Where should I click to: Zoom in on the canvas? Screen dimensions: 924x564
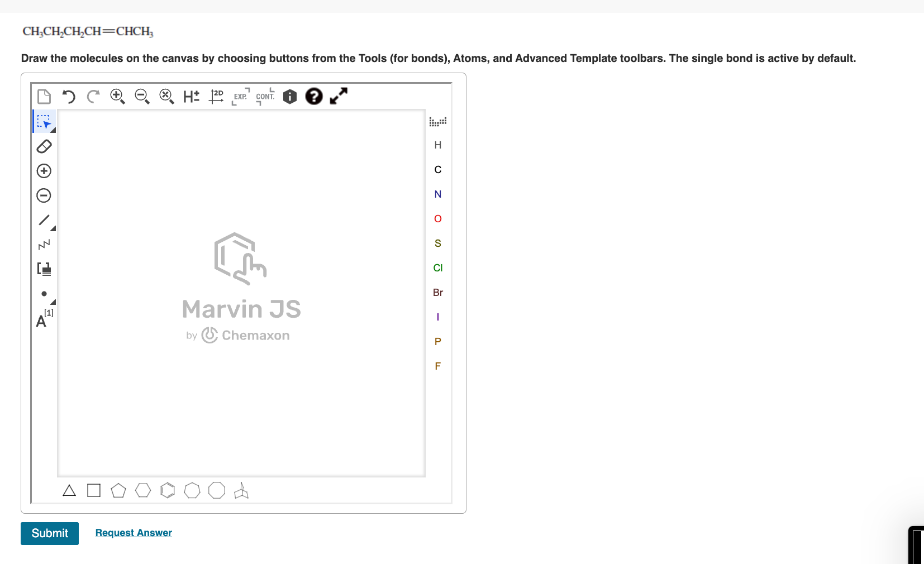(x=117, y=97)
